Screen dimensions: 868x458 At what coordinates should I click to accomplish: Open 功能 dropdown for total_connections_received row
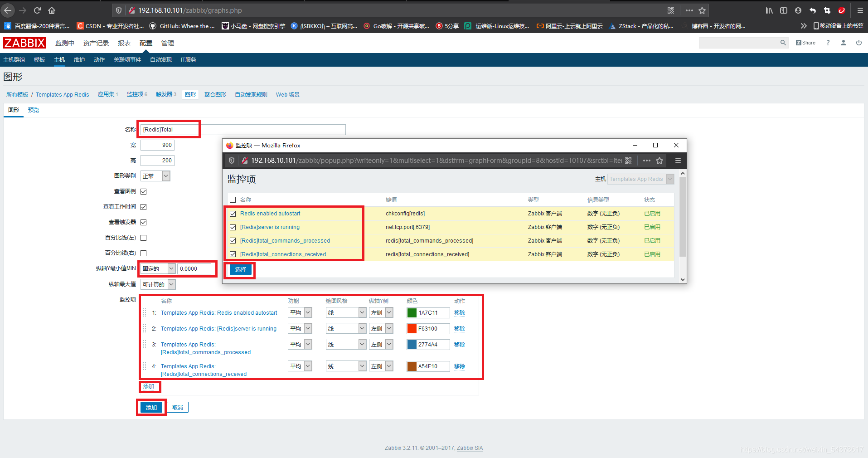coord(300,366)
